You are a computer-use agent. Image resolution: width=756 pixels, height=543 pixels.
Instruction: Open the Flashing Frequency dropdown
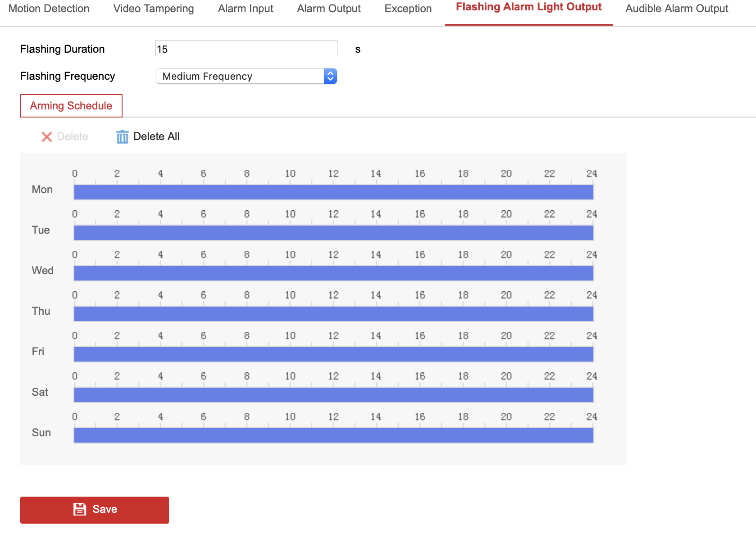point(240,77)
